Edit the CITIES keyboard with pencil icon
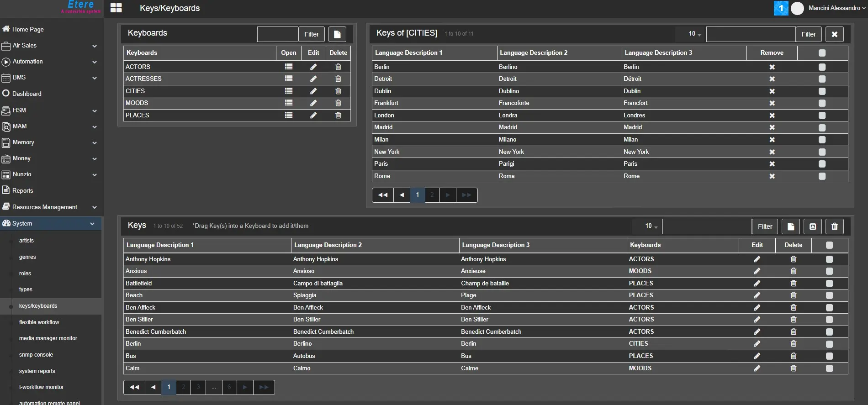This screenshot has width=868, height=405. 313,91
